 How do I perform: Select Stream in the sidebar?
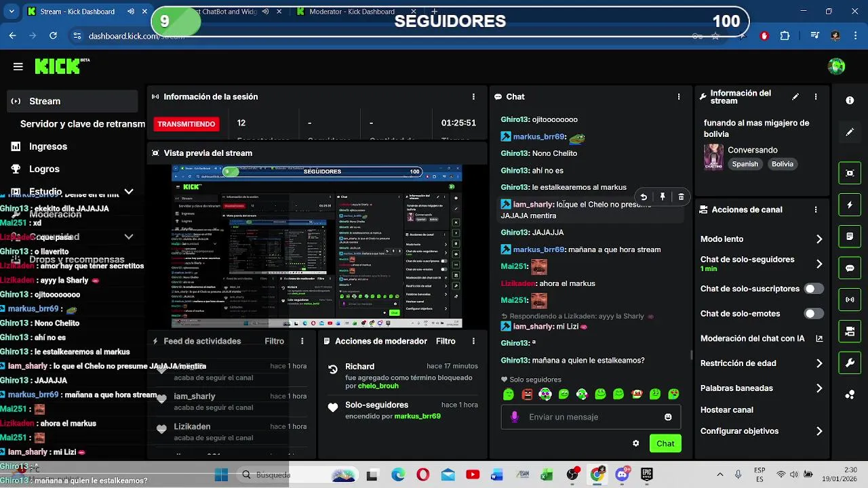coord(73,101)
